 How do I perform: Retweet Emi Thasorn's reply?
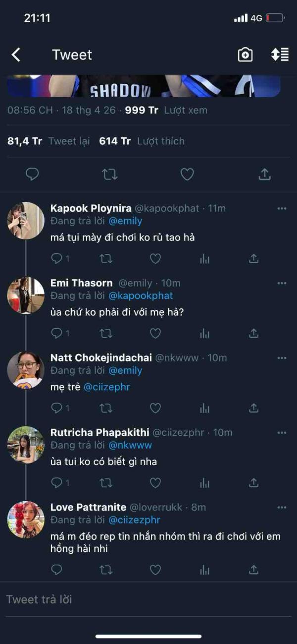point(106,334)
